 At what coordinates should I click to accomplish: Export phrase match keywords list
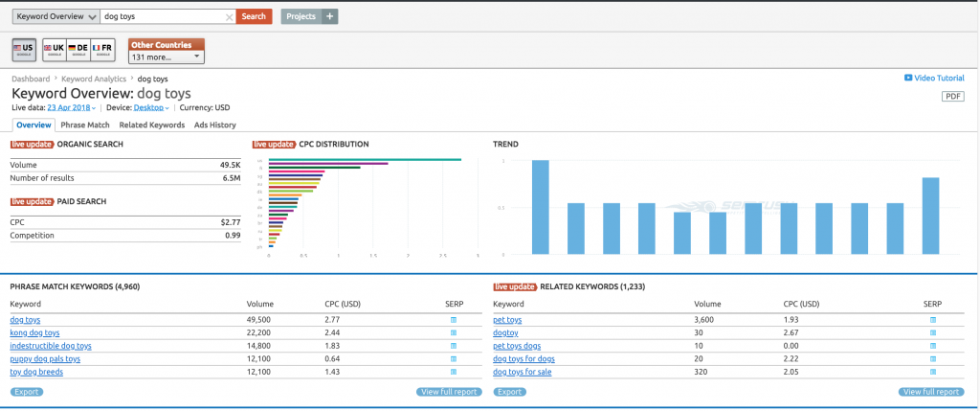click(27, 392)
